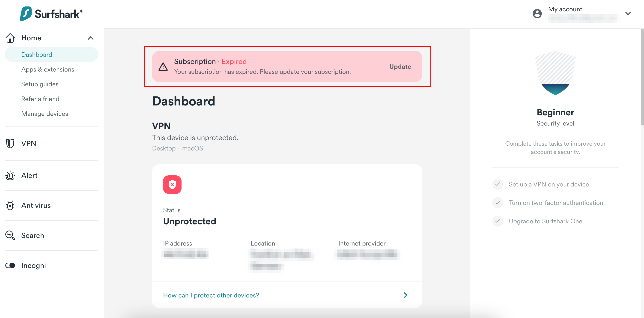Open the My account dropdown arrow
644x318 pixels.
(x=628, y=14)
